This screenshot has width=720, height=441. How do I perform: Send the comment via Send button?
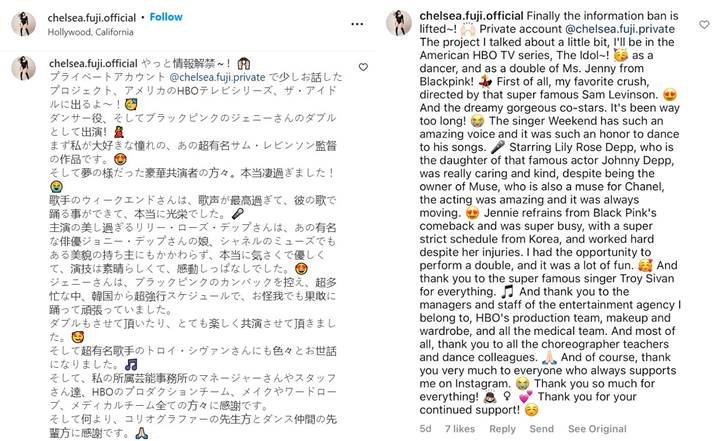tap(541, 429)
